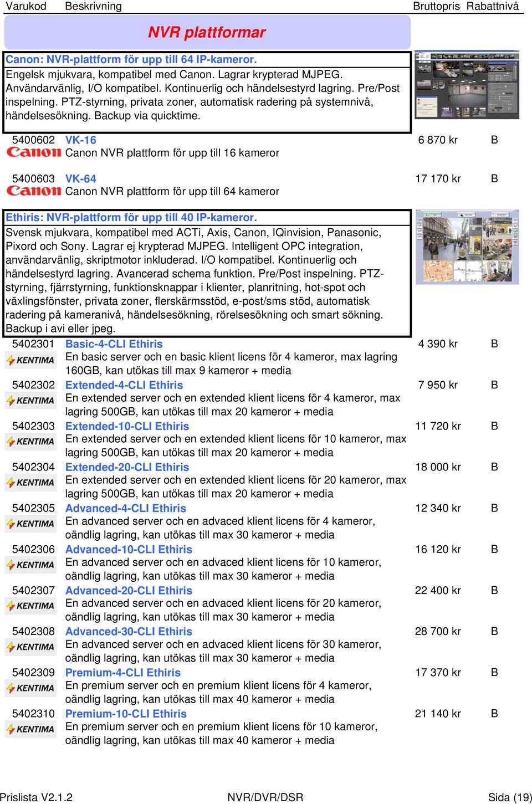The width and height of the screenshot is (532, 804).
Task: Click the Kentima logo for item 5402305
Action: 30,524
